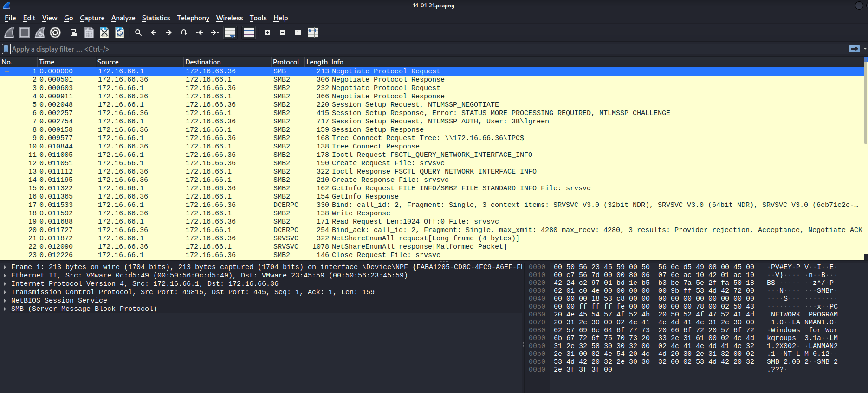Select packet 7 with User 3B\lgreen

coord(432,122)
